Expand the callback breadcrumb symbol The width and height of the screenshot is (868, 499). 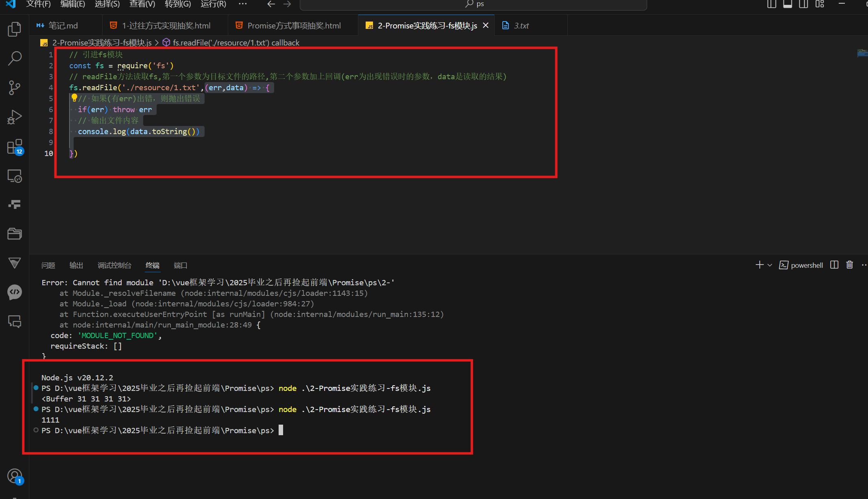point(236,43)
